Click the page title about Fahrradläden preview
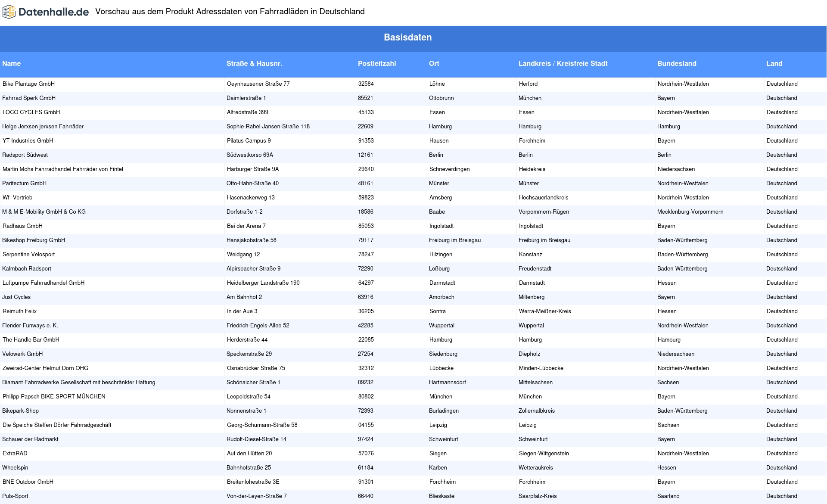This screenshot has width=827, height=504. (230, 12)
